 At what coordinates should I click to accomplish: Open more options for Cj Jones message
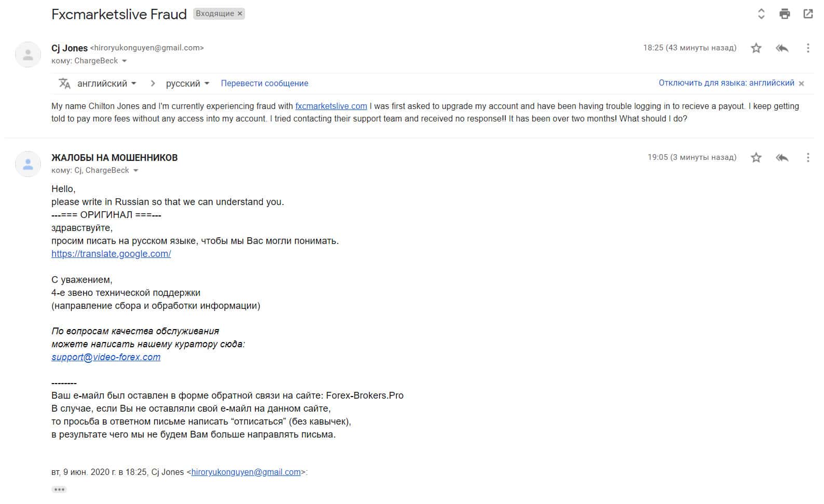(808, 48)
